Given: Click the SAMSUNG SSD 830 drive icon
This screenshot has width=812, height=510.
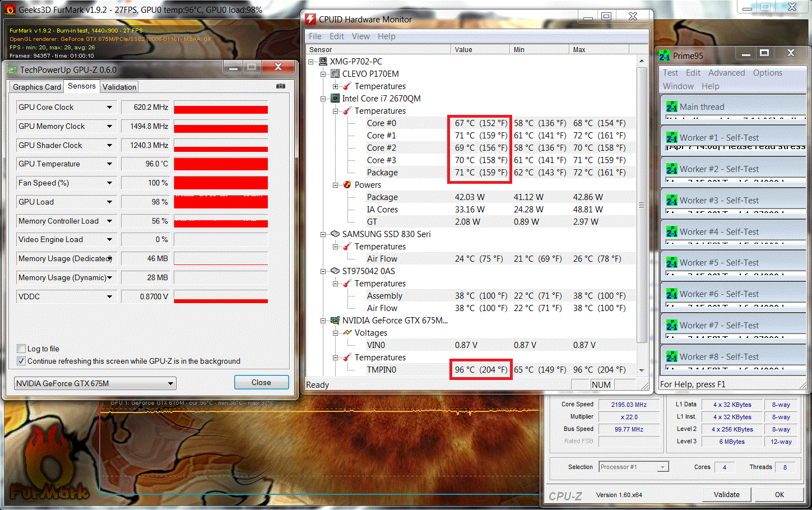Looking at the screenshot, I should [335, 234].
